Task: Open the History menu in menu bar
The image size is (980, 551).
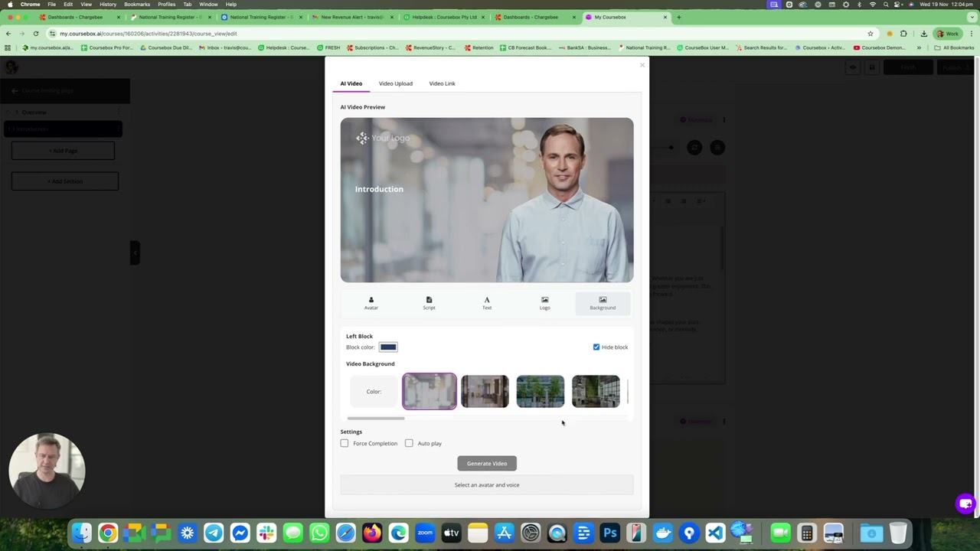Action: pyautogui.click(x=108, y=5)
